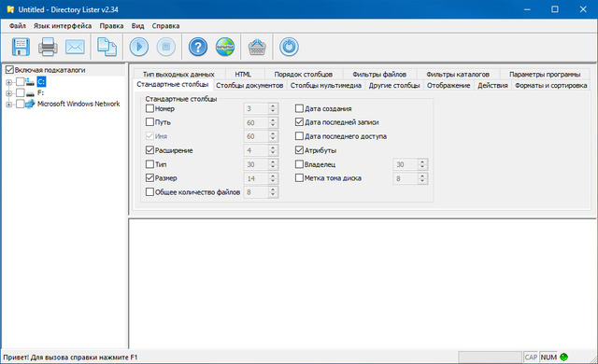Screen dimensions: 598x364
Task: Uncheck Дата последней записи checkbox
Action: pyautogui.click(x=299, y=122)
